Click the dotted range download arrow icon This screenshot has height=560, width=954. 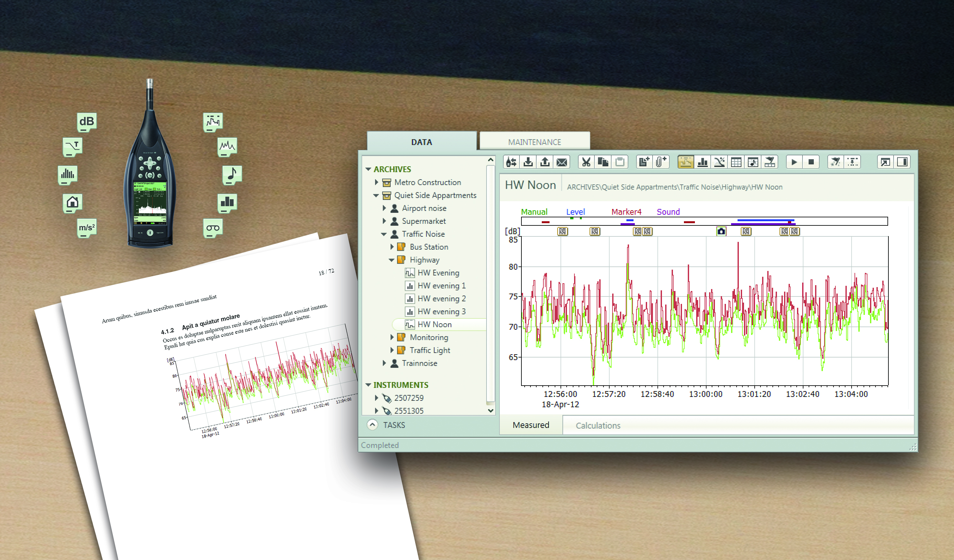click(853, 162)
